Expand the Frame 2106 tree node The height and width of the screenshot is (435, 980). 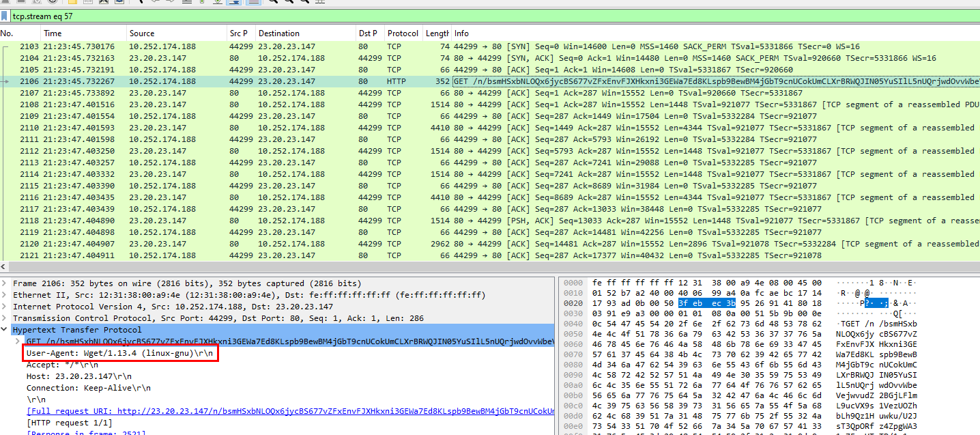5,283
